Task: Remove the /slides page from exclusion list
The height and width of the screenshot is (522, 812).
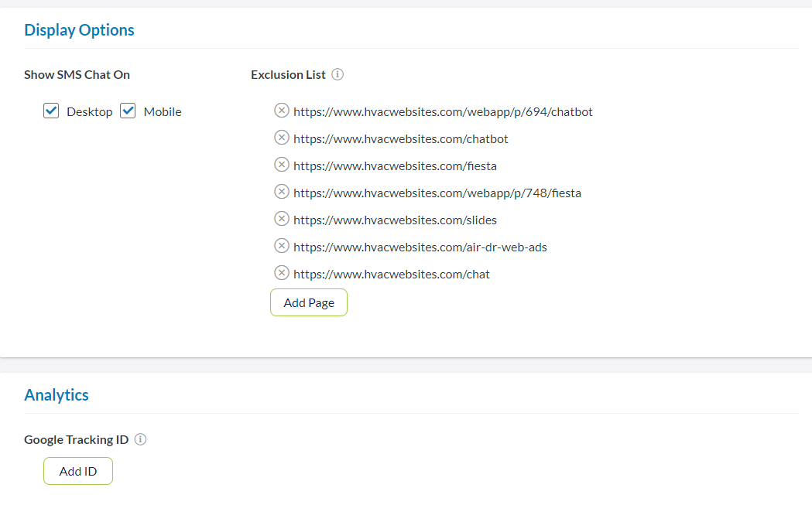Action: pyautogui.click(x=282, y=219)
